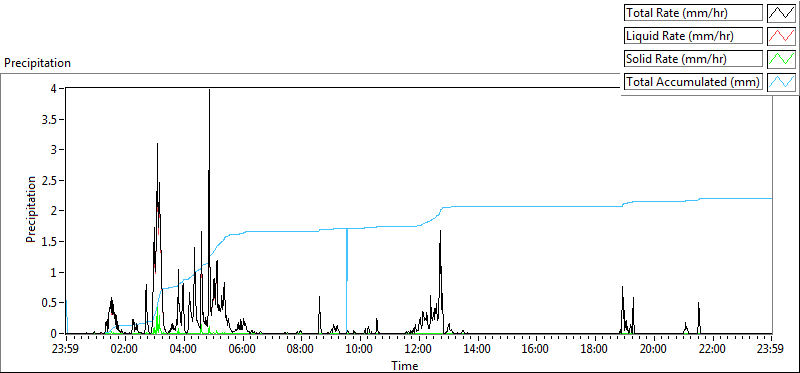Viewport: 800px width, 373px height.
Task: Click the y-axis value 3
Action: pyautogui.click(x=55, y=150)
